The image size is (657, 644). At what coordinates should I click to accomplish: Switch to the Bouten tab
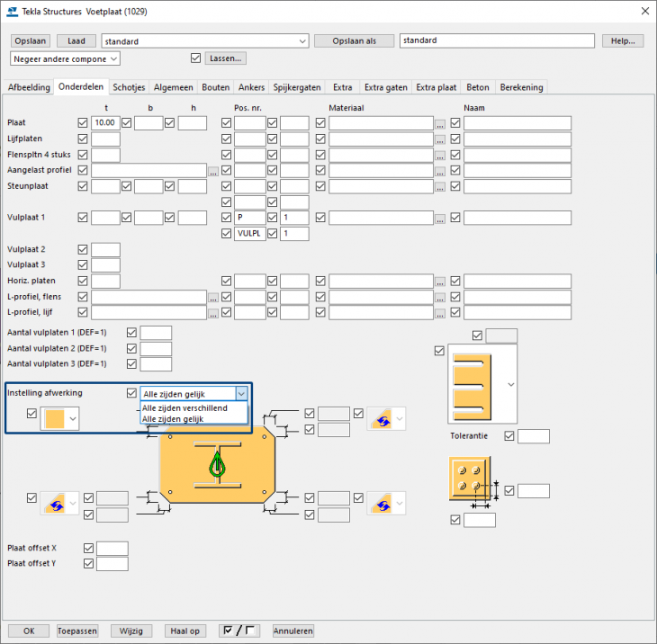215,87
